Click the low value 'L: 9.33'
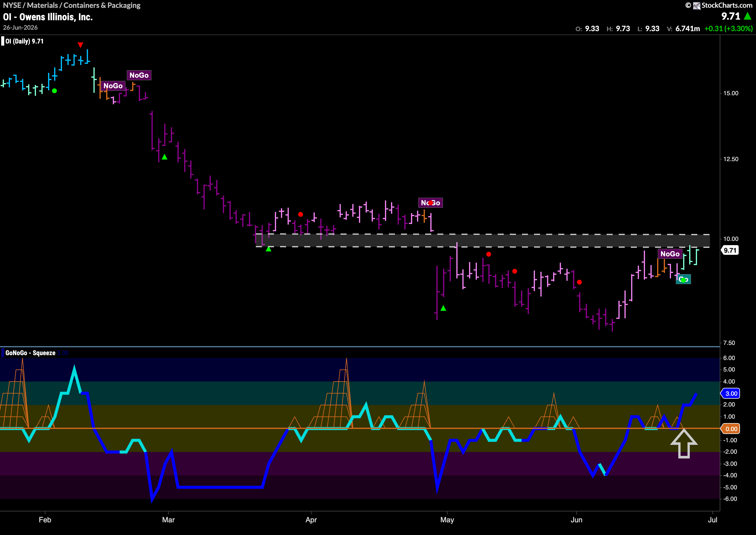The height and width of the screenshot is (535, 756). (x=648, y=29)
